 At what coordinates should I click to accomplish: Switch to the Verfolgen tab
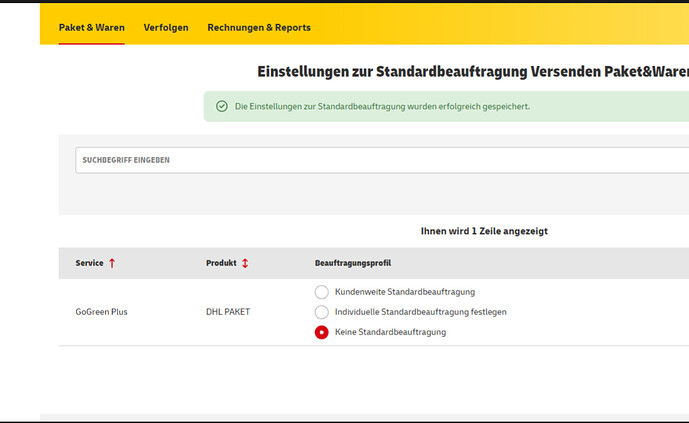point(166,28)
